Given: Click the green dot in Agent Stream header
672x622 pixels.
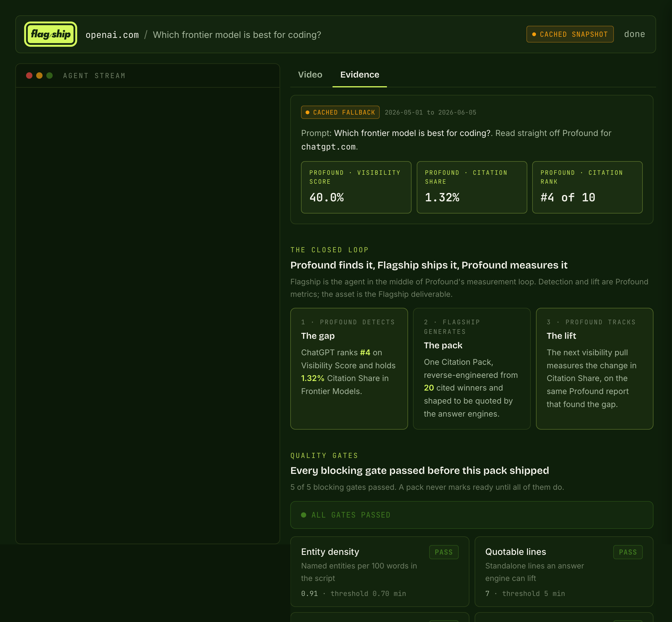Looking at the screenshot, I should click(49, 76).
